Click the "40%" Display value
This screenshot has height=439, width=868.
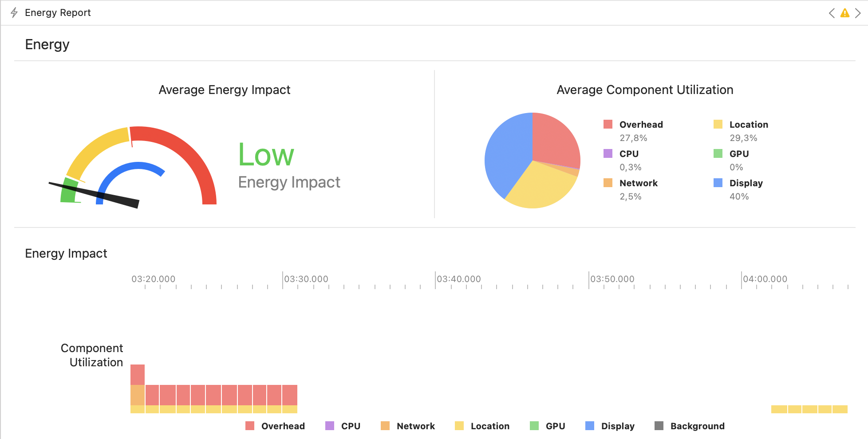pos(739,196)
